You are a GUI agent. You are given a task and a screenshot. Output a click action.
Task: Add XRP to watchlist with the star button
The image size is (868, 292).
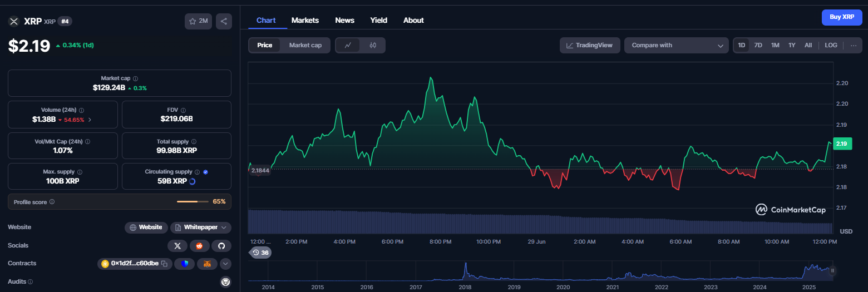click(x=199, y=21)
